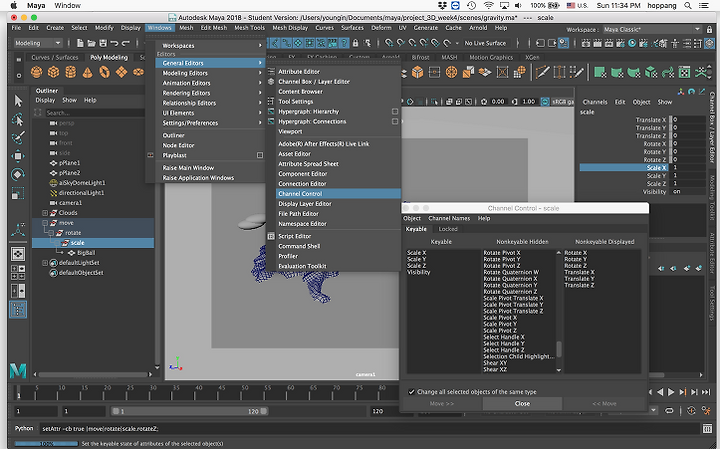This screenshot has width=720, height=449.
Task: Click the Nonkeyable Hidden list scrollbar
Action: 559,349
